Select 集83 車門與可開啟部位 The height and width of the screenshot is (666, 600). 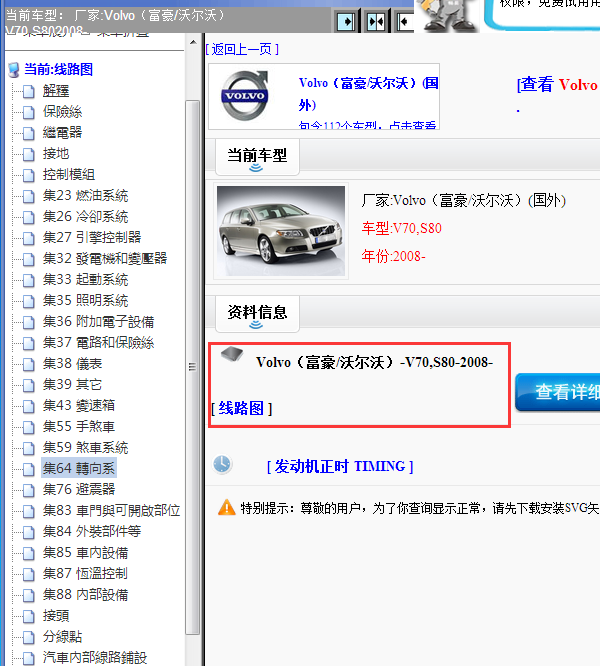tap(111, 510)
